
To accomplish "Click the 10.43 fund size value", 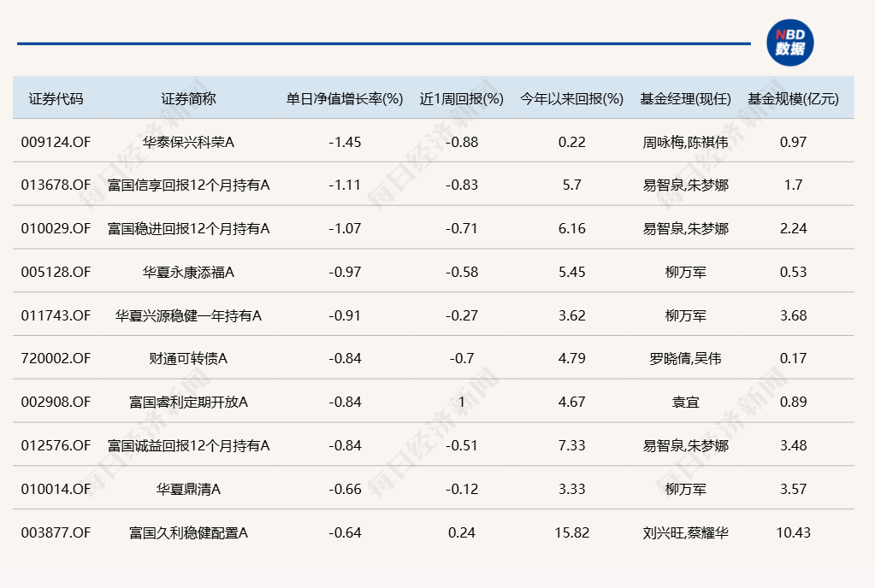I will tap(793, 532).
